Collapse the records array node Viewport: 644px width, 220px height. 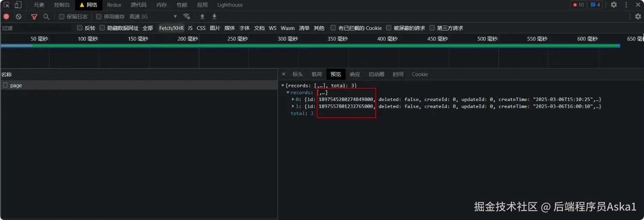click(x=288, y=92)
